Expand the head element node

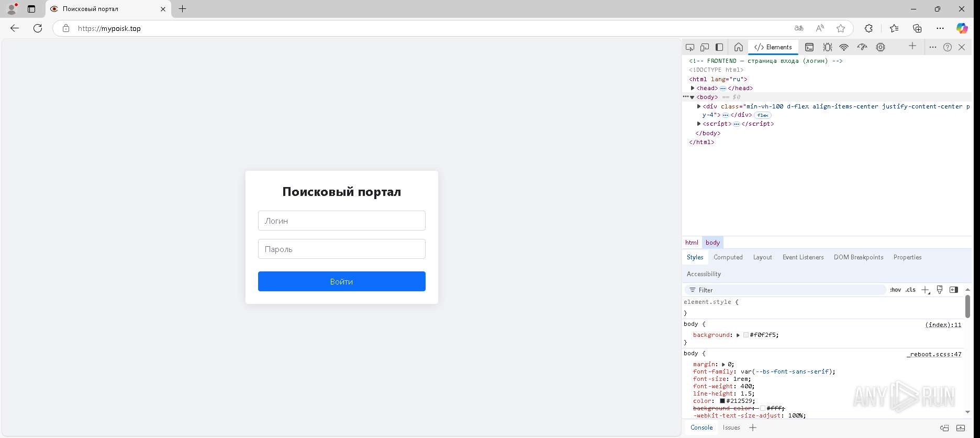[693, 88]
